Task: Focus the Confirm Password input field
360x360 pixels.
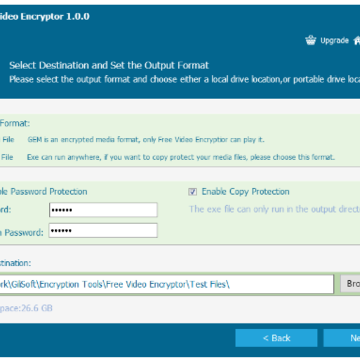Action: tap(103, 231)
